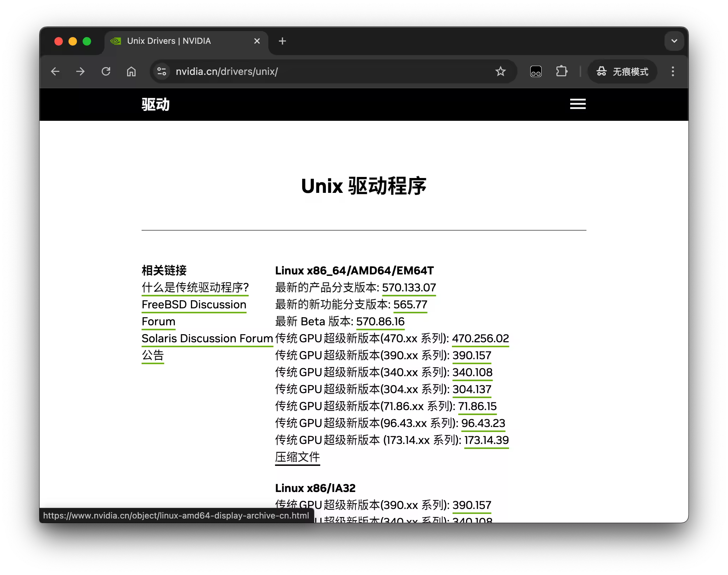Open the hamburger navigation menu
728x575 pixels.
(578, 104)
